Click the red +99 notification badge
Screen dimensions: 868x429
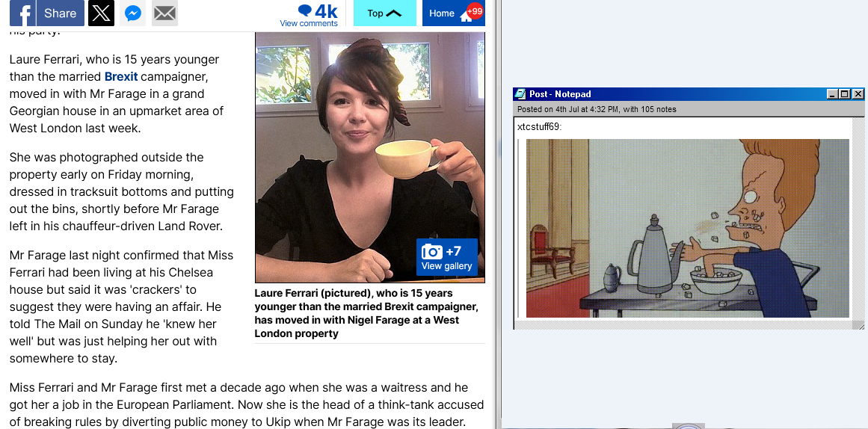click(x=475, y=11)
